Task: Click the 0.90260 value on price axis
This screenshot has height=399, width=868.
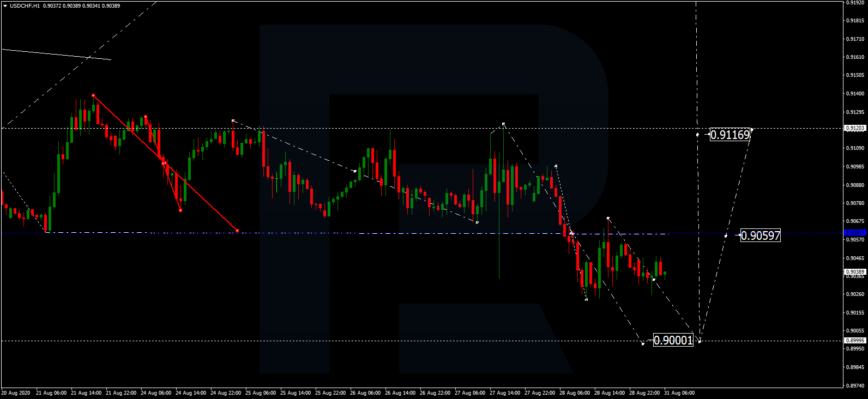Action: [855, 294]
